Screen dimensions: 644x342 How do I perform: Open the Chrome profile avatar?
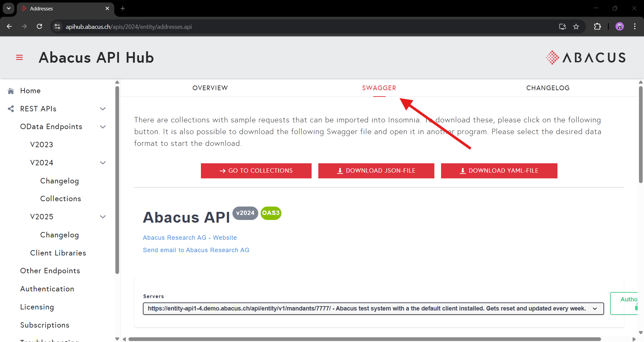(620, 26)
